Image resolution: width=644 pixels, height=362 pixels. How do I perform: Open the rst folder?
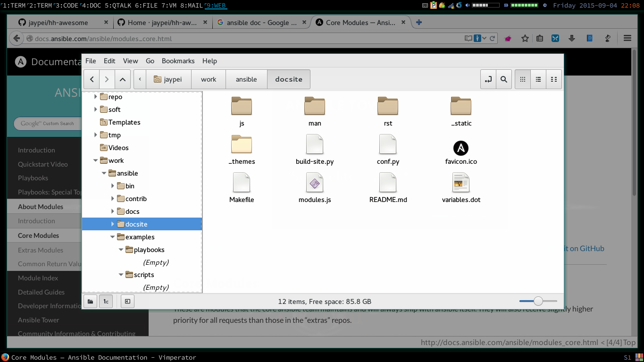click(x=388, y=111)
